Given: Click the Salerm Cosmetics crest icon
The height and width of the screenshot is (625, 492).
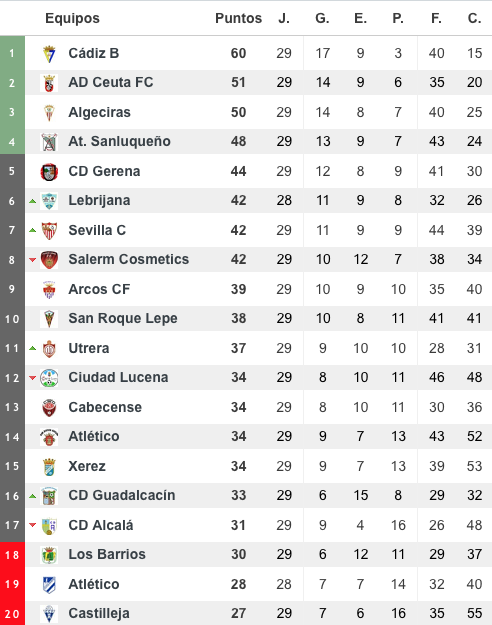Looking at the screenshot, I should (49, 260).
